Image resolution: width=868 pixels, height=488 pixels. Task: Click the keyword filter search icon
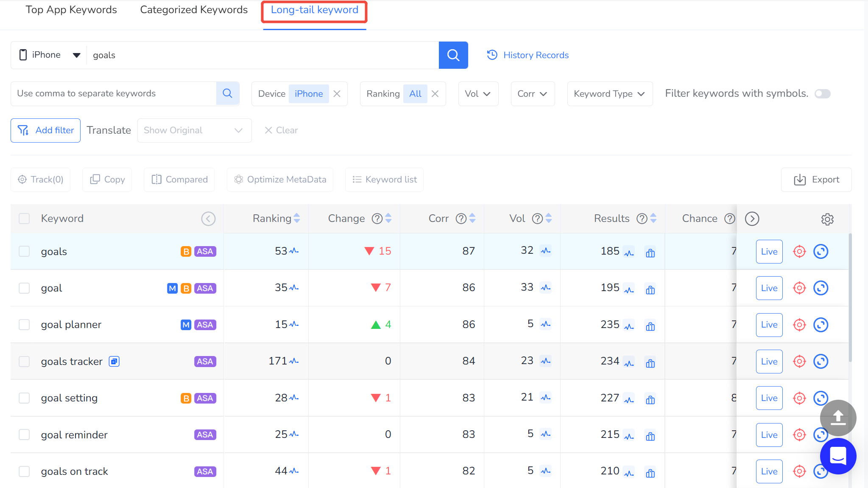coord(228,93)
